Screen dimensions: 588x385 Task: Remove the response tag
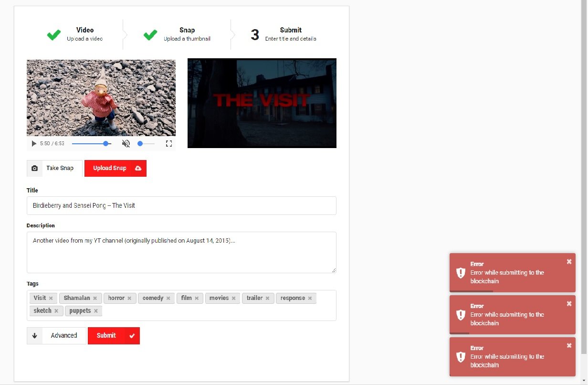coord(310,298)
